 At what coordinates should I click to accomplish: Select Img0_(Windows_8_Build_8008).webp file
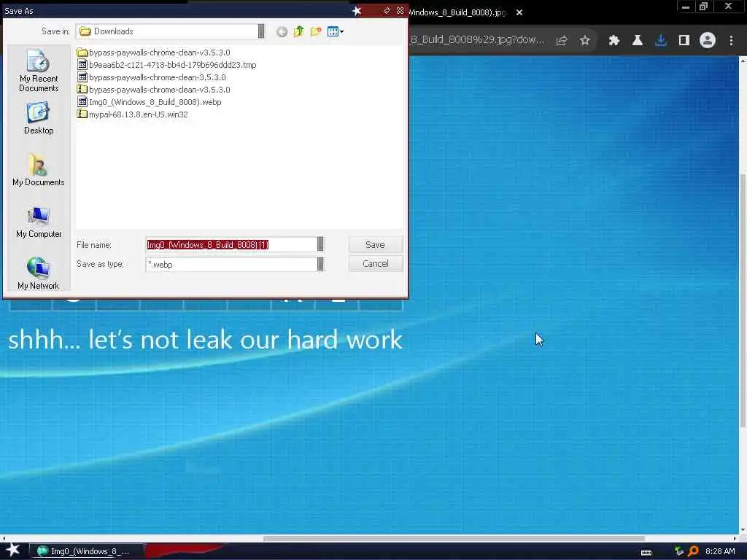pyautogui.click(x=149, y=102)
